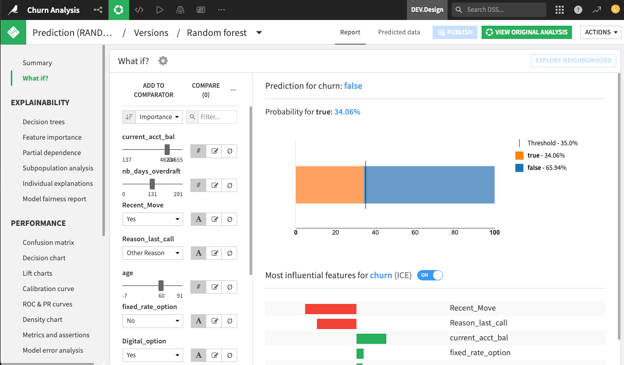Open Summary in the sidebar

[37, 63]
